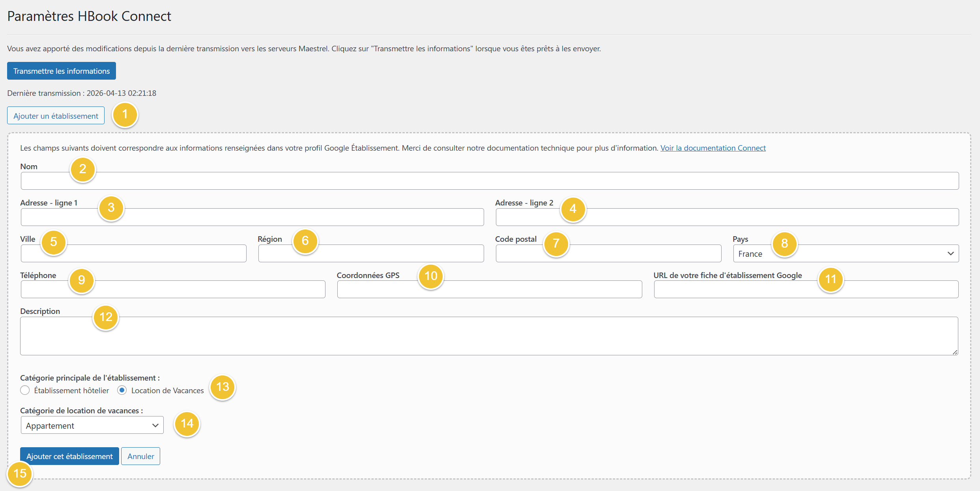The height and width of the screenshot is (491, 980).
Task: Open the Voir la documentation Connect link
Action: (713, 148)
